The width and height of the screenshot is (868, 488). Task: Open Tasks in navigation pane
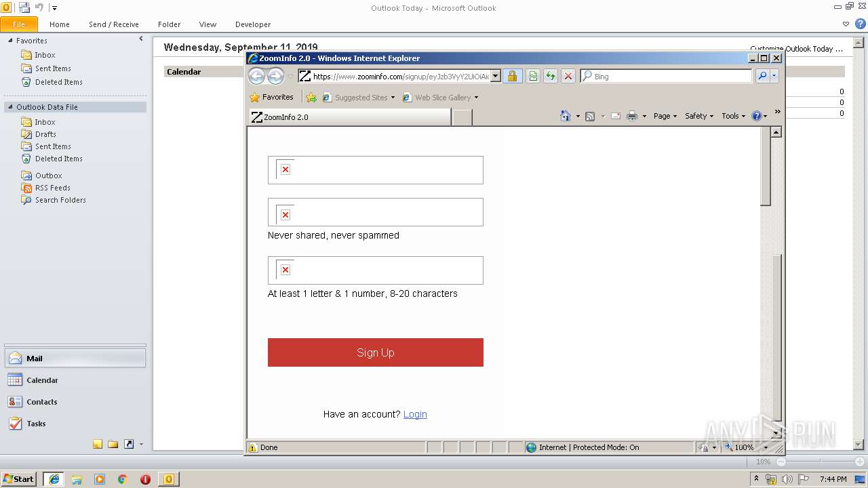pos(75,424)
